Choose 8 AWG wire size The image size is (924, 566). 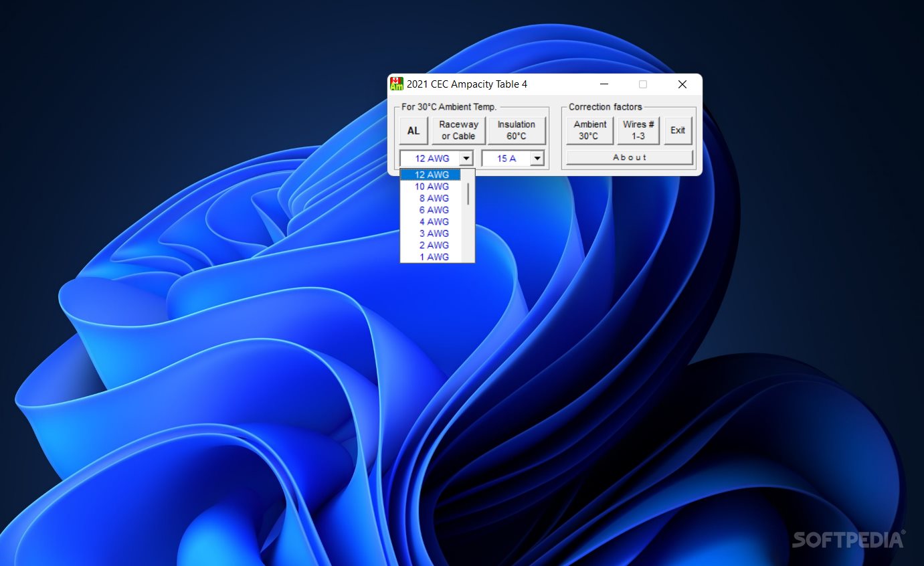click(x=432, y=198)
